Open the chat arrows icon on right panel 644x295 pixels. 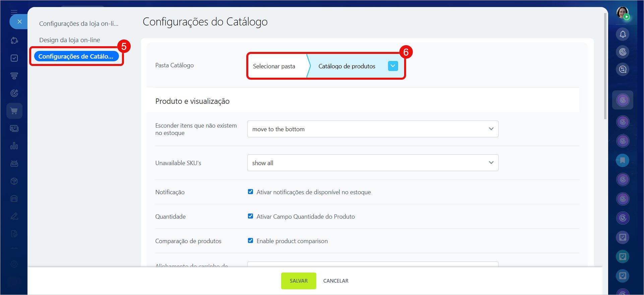pyautogui.click(x=623, y=69)
